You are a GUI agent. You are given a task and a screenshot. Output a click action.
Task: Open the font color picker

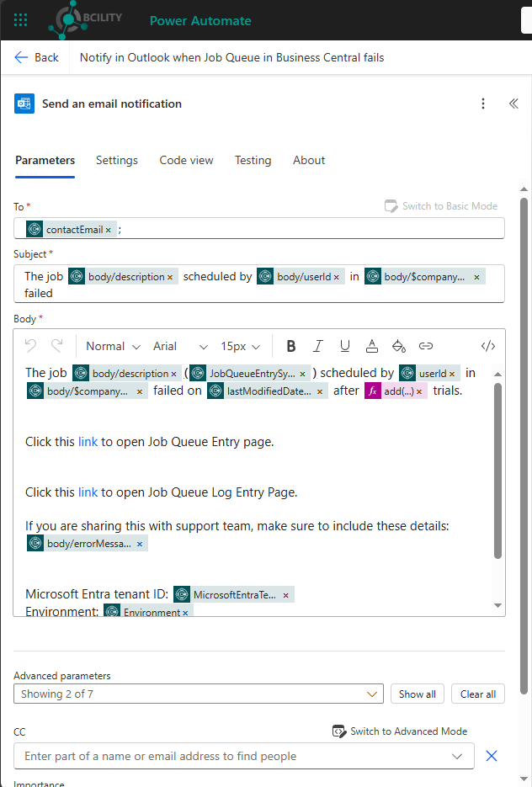[x=372, y=346]
